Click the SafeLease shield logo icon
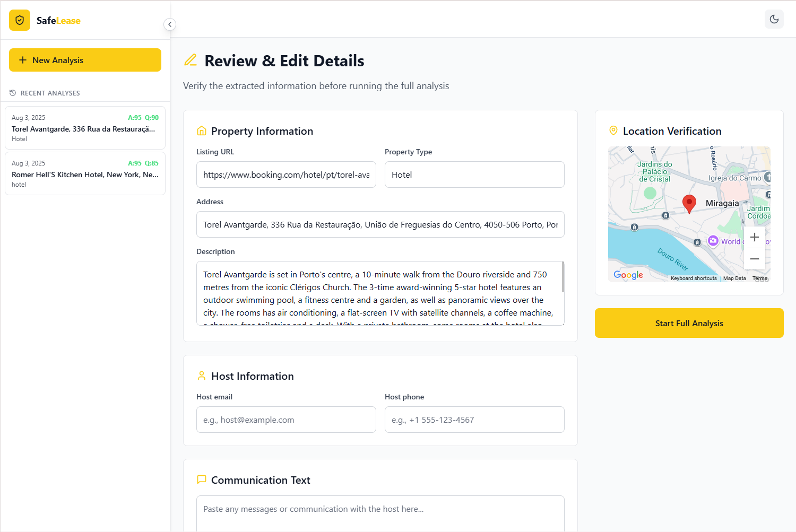The image size is (796, 532). click(20, 20)
